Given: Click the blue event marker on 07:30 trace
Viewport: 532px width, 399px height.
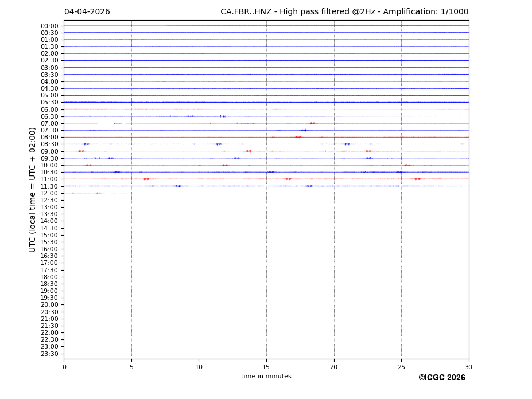Looking at the screenshot, I should click(x=304, y=130).
